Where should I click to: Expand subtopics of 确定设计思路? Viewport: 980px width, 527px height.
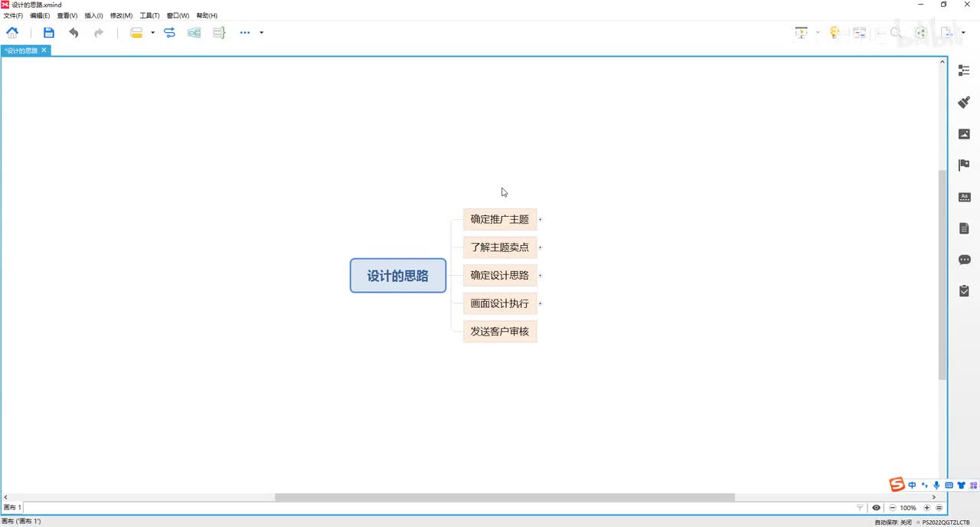(541, 275)
